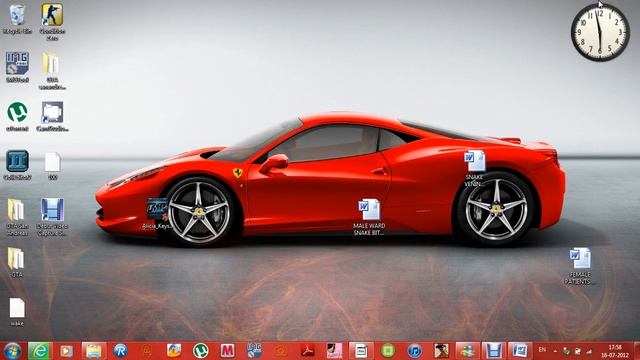
Task: Open Windows Media Player from the taskbar
Action: [x=66, y=351]
